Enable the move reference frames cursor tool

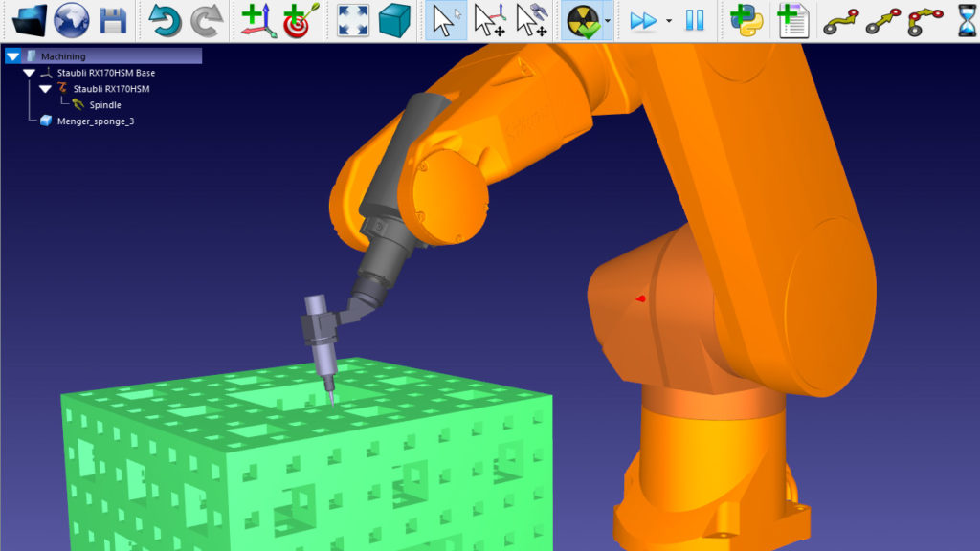coord(488,20)
